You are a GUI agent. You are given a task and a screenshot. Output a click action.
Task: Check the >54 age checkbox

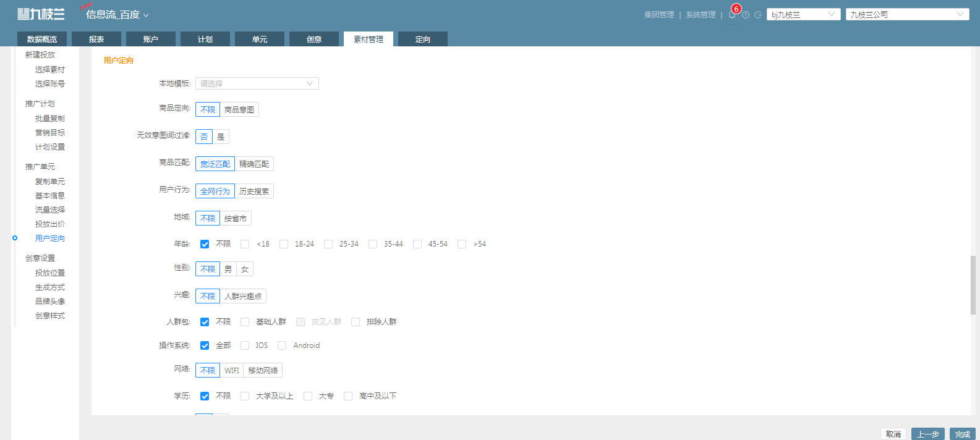pyautogui.click(x=462, y=244)
